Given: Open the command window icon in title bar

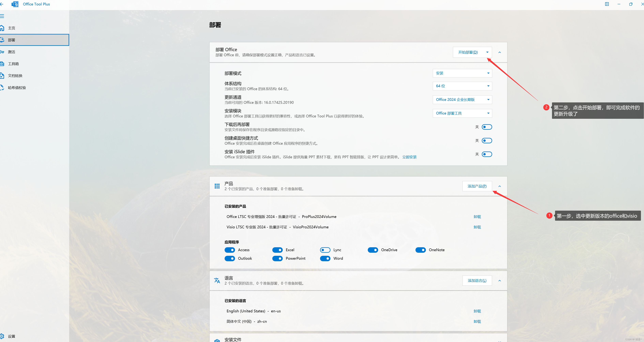Looking at the screenshot, I should tap(607, 4).
